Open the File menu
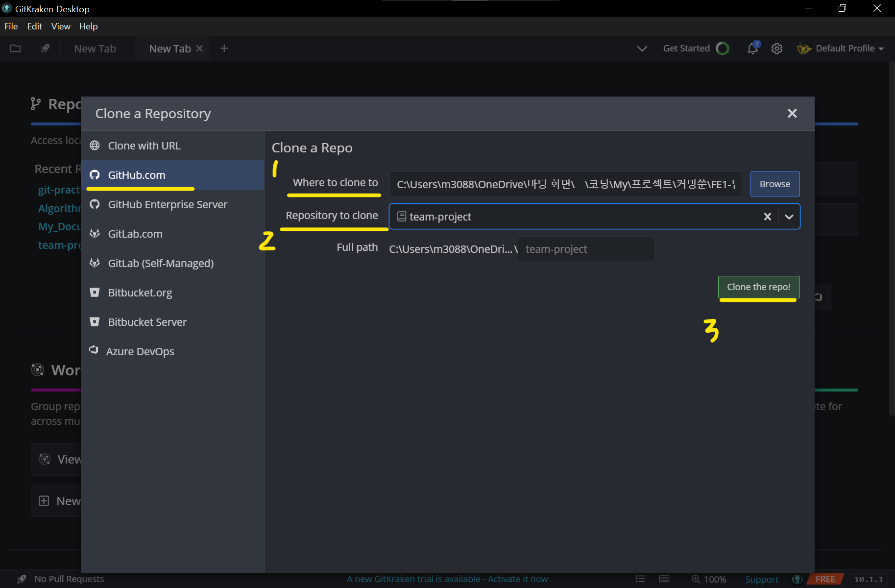Screen dimensions: 895x588 point(11,26)
